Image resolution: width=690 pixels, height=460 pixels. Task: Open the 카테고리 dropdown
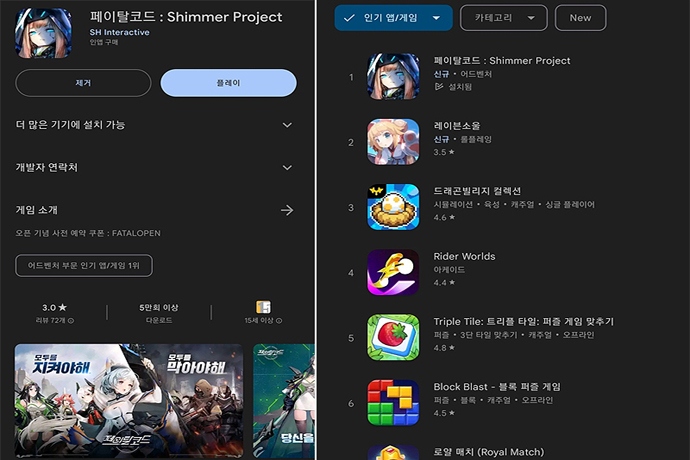tap(503, 18)
